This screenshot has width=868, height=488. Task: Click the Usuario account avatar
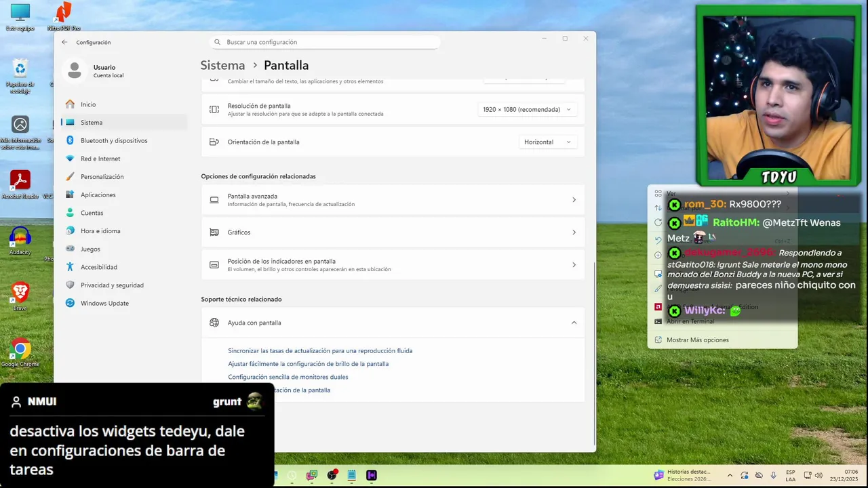tap(75, 70)
